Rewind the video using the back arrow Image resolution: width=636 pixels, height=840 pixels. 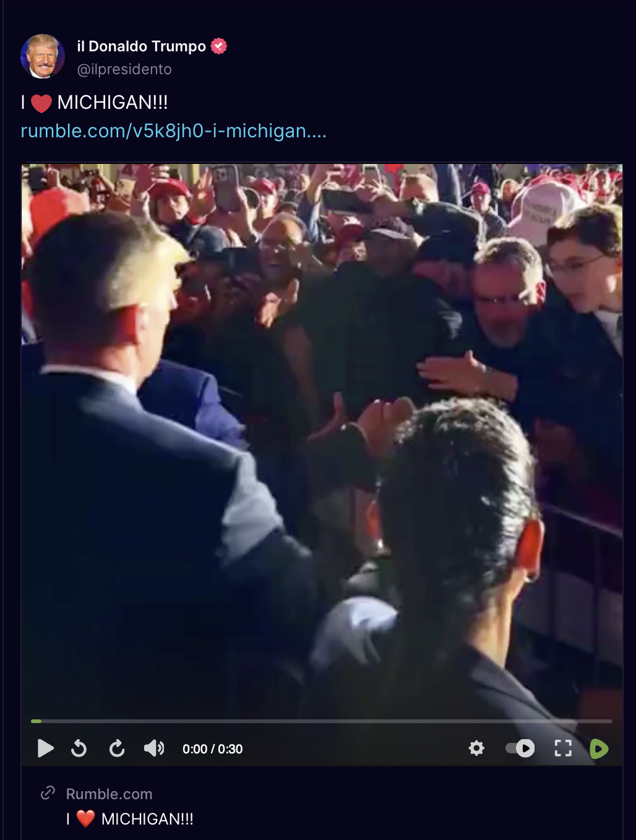tap(79, 748)
